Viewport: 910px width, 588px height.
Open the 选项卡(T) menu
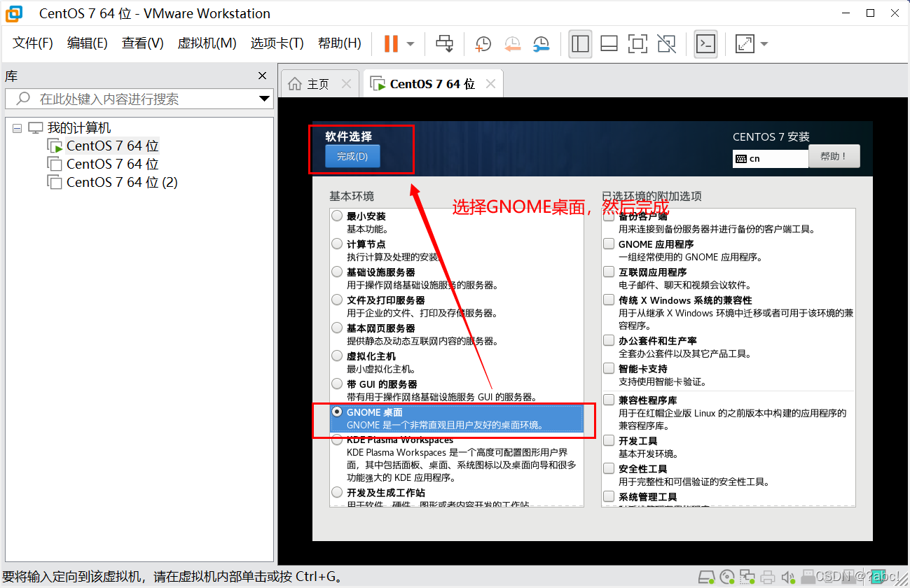(x=277, y=43)
